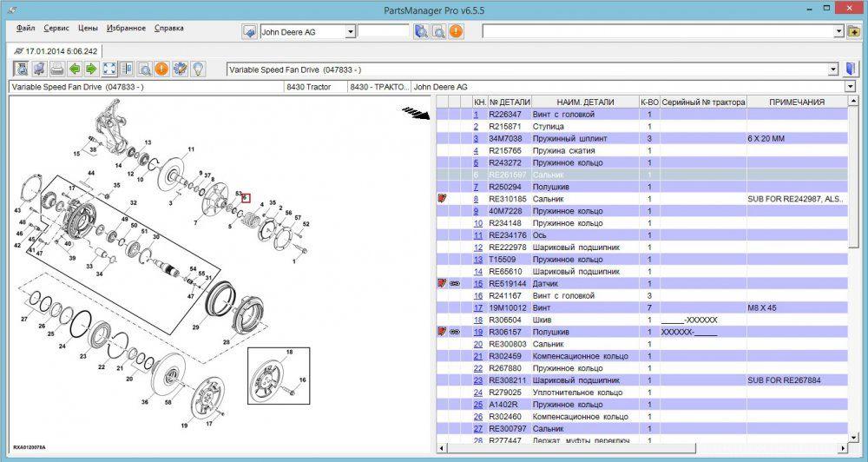Viewport: 868px width, 462px height.
Task: Go forward with the green right arrow
Action: [x=91, y=69]
